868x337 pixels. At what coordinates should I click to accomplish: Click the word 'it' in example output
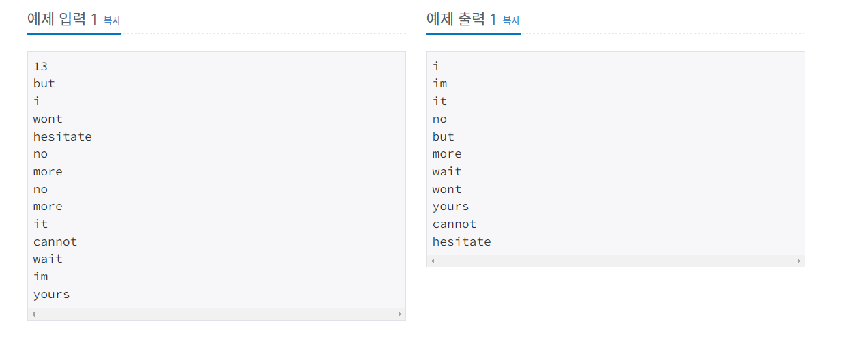(440, 101)
